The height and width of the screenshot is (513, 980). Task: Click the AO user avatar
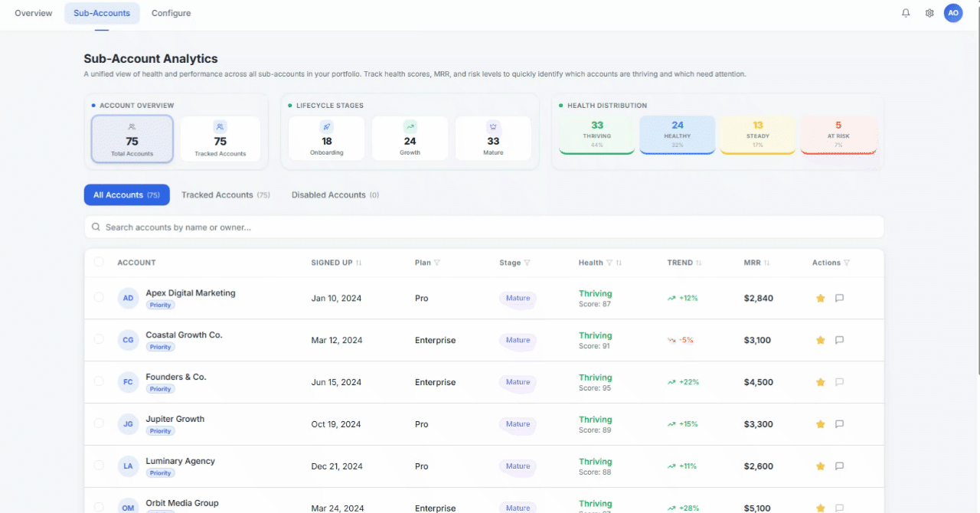tap(953, 13)
